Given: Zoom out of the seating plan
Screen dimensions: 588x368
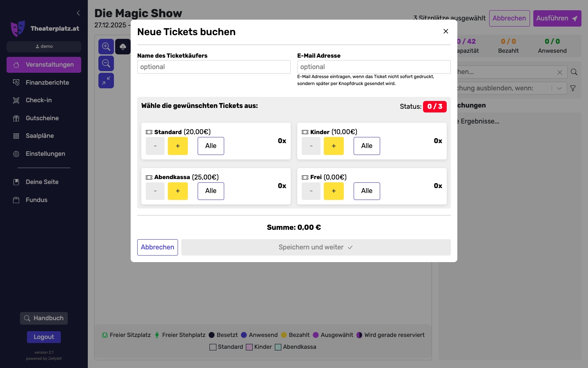Looking at the screenshot, I should pos(106,64).
